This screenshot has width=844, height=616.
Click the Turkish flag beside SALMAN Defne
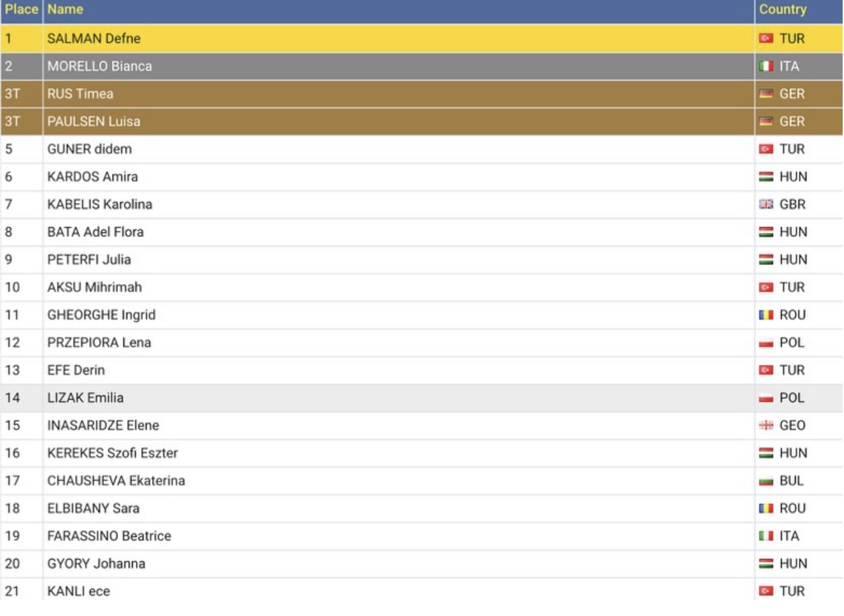pos(766,39)
